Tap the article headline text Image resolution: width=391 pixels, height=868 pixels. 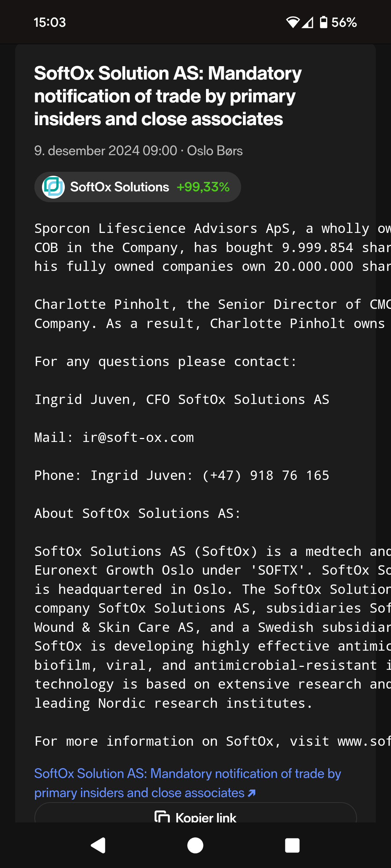(168, 96)
